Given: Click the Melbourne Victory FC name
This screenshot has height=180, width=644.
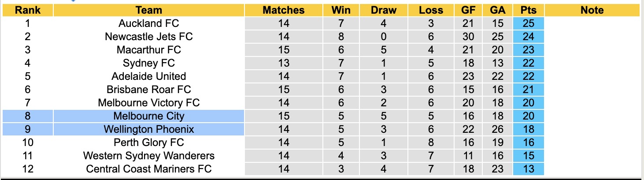Looking at the screenshot, I should point(148,103).
